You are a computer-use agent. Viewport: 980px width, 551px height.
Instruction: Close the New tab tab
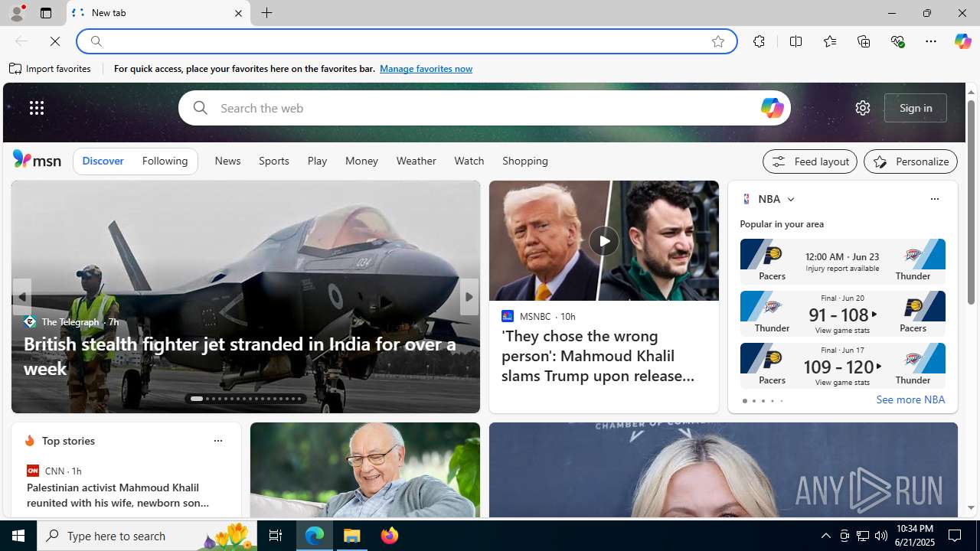pyautogui.click(x=238, y=13)
